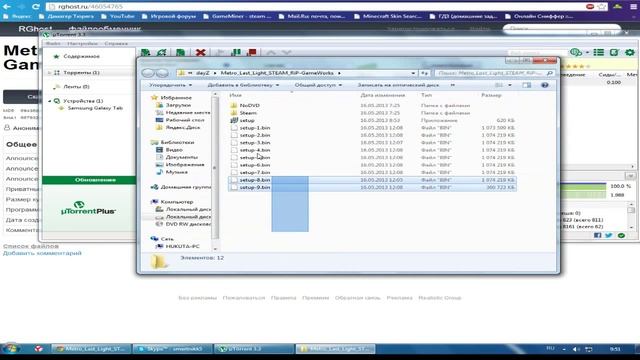
Task: Open the Справка menu in uTorrent
Action: (x=116, y=43)
